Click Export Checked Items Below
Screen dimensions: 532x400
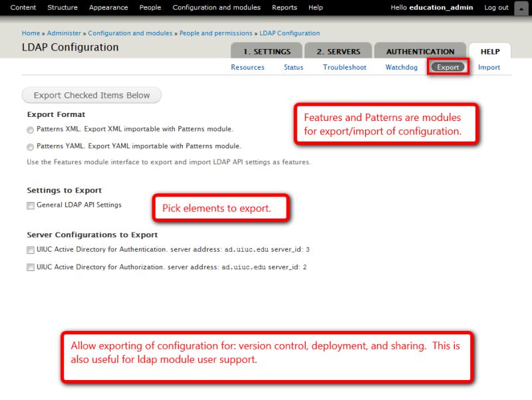pos(91,95)
